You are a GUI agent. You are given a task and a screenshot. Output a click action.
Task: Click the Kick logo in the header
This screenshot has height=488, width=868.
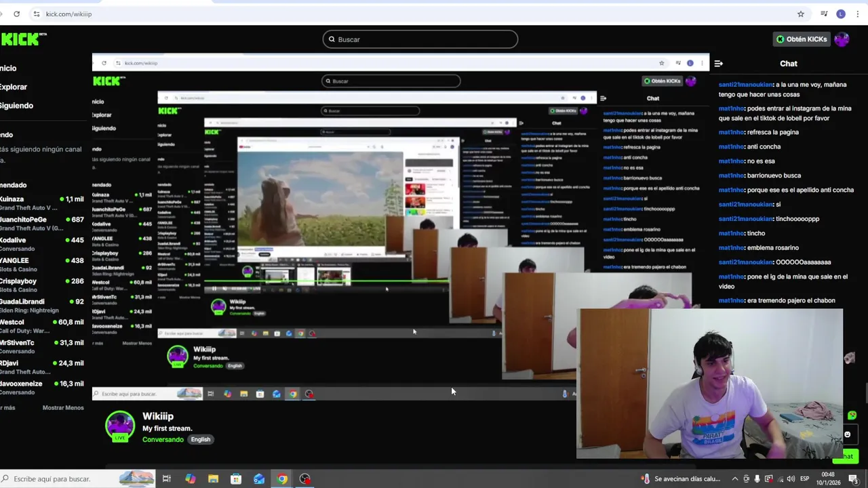click(23, 39)
